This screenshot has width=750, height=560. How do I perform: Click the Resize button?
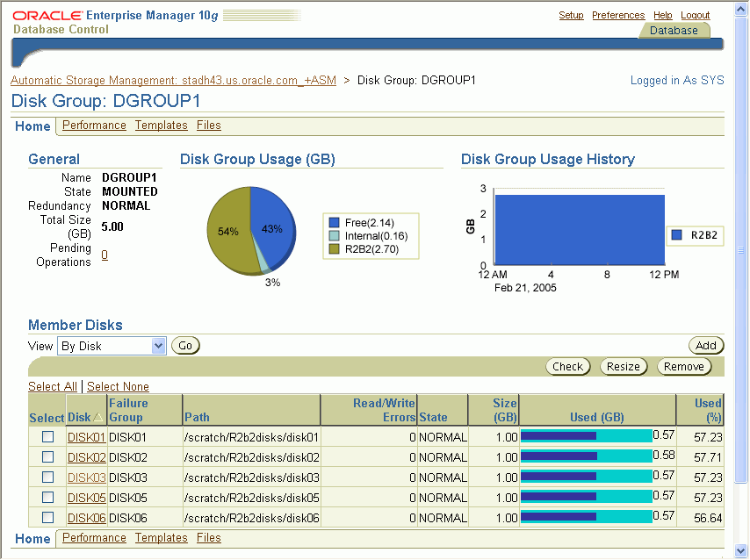[x=624, y=367]
